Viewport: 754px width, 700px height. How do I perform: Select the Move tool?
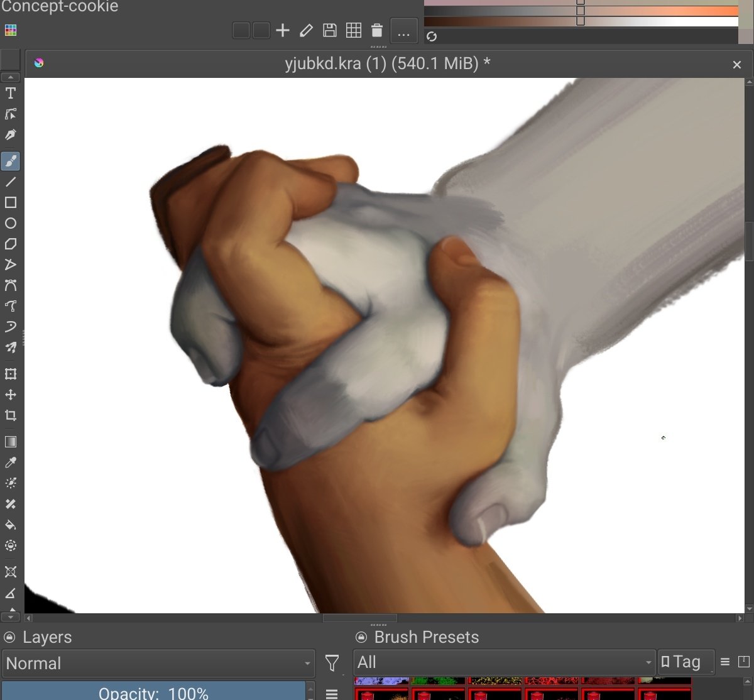(x=11, y=395)
